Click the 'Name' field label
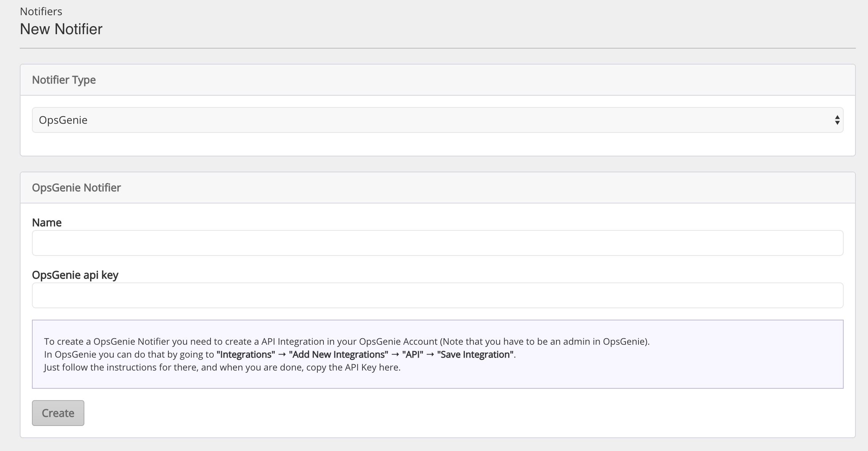The height and width of the screenshot is (451, 868). 47,222
